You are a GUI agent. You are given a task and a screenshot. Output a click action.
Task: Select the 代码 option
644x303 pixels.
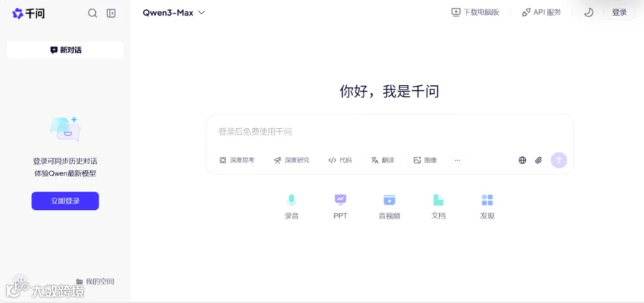coord(340,160)
